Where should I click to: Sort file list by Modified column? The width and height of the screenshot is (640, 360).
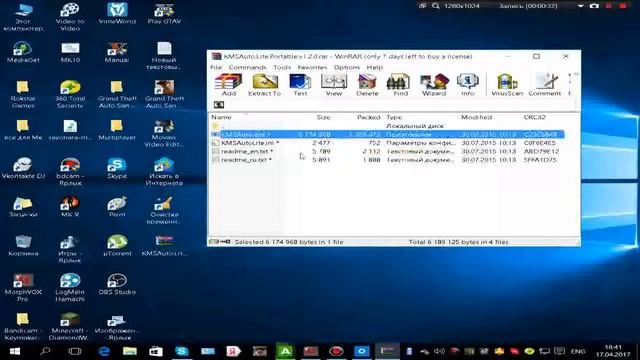pos(476,117)
